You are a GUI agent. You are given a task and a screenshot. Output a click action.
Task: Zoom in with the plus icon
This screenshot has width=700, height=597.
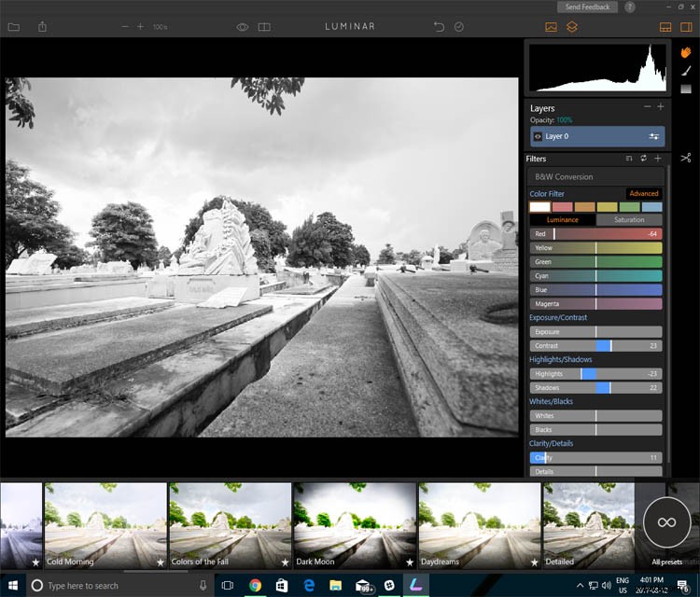[140, 27]
